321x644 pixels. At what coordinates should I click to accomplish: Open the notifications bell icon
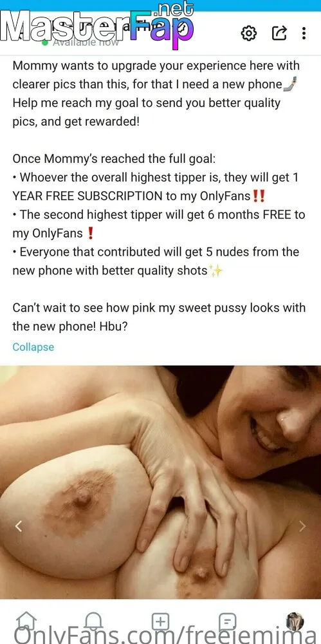point(93,621)
